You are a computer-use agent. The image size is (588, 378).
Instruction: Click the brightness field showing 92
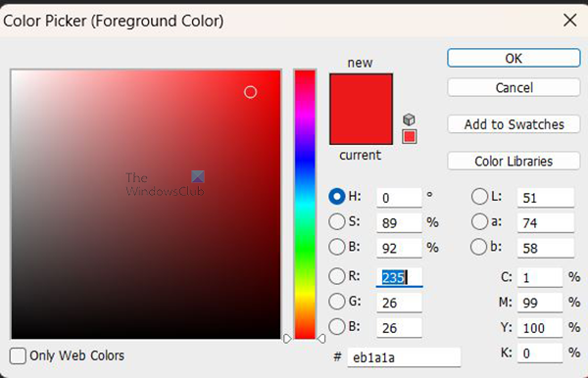point(399,248)
